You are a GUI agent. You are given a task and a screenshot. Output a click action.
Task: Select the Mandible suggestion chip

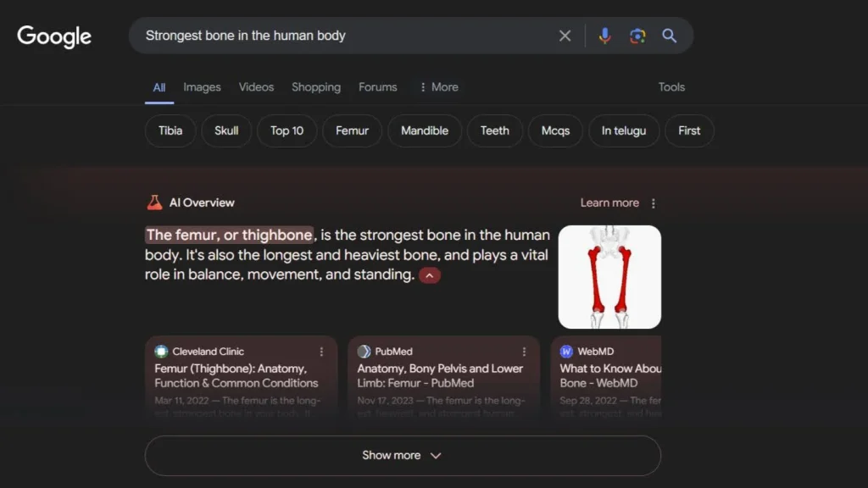coord(425,130)
